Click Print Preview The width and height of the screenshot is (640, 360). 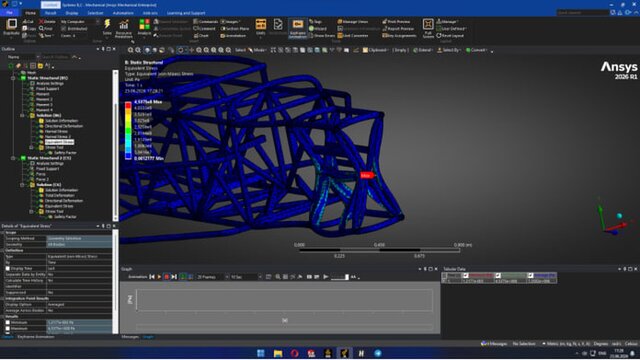[396, 22]
